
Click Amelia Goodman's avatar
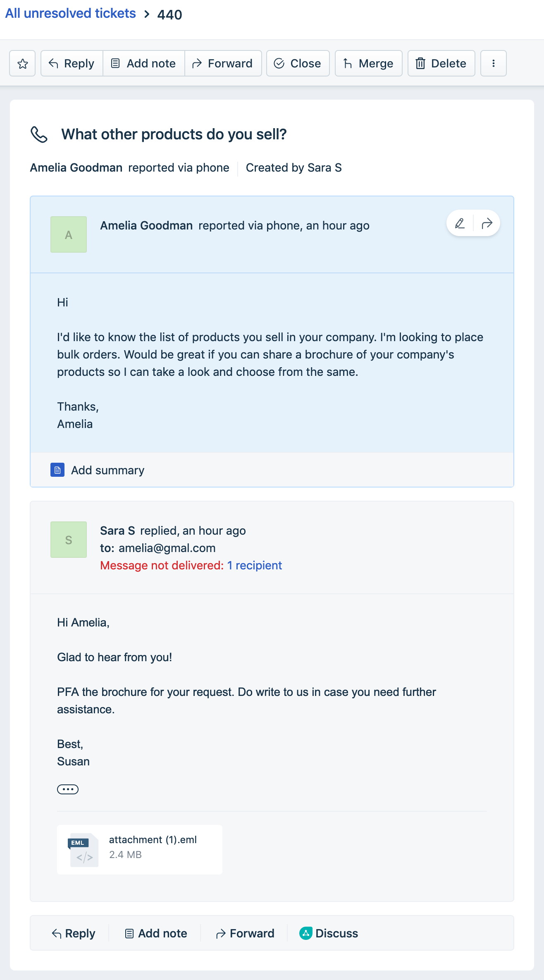tap(69, 234)
